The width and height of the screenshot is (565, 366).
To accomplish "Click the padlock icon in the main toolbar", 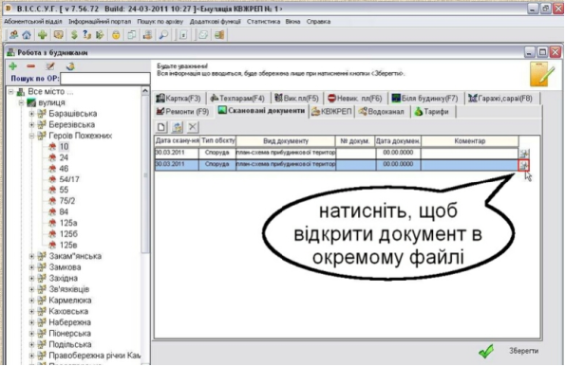I will (x=116, y=35).
